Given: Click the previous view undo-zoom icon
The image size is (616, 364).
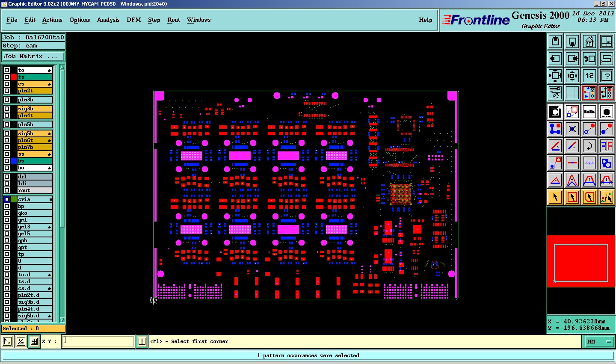Looking at the screenshot, I should (x=589, y=59).
